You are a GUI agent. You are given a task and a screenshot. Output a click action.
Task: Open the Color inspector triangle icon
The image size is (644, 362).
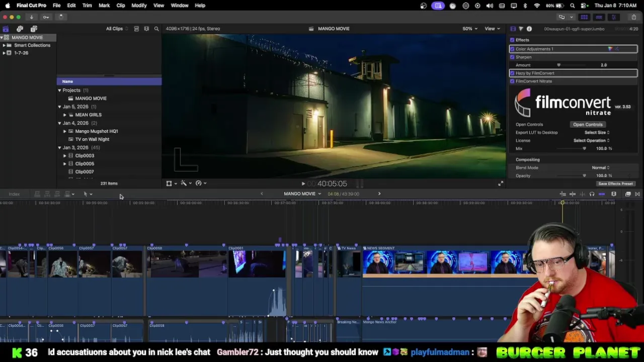(521, 29)
